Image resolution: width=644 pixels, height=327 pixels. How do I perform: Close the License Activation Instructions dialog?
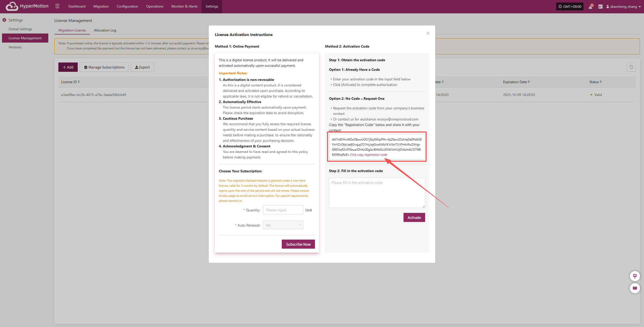pyautogui.click(x=428, y=34)
